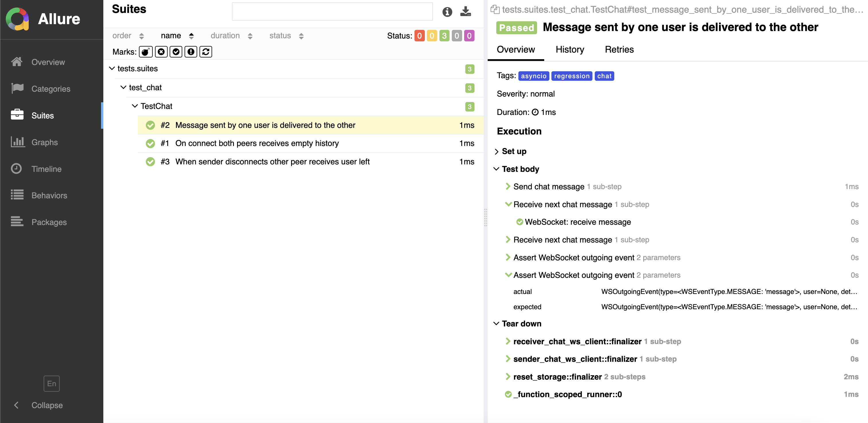Open test #1 On connect both peers receives empty history
This screenshot has height=423, width=868.
tap(310, 143)
